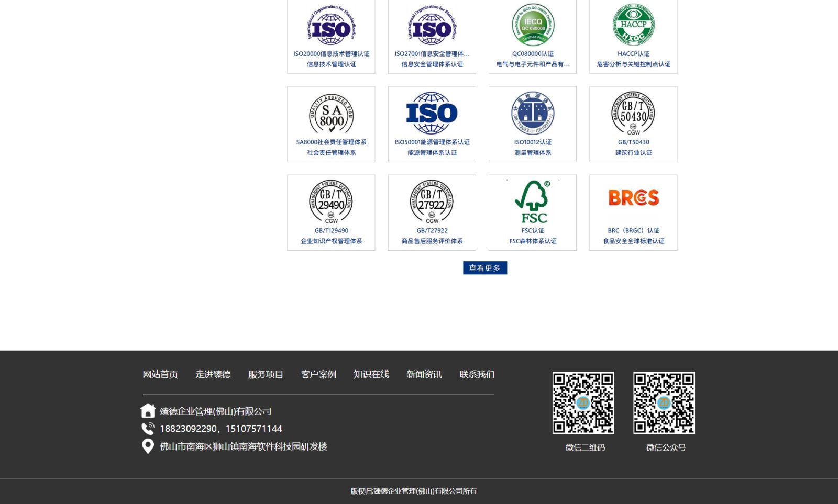Screen dimensions: 838x504
Task: Click 信息安全管理体系认证 subtitle text
Action: coord(432,64)
